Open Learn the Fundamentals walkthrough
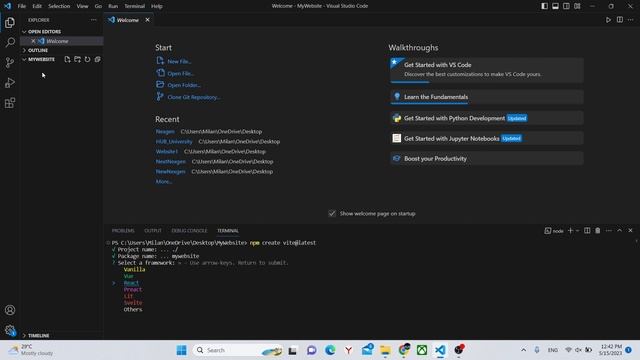The image size is (640, 360). pyautogui.click(x=487, y=97)
